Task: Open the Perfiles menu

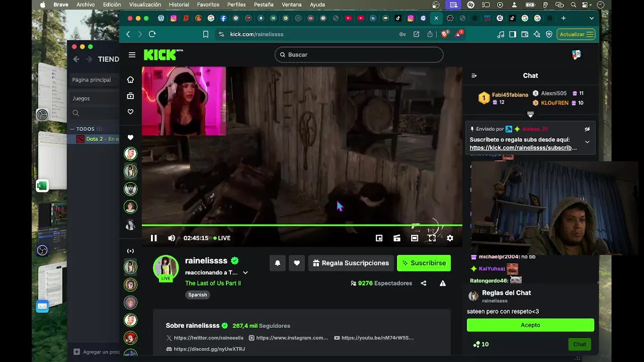Action: [236, 5]
